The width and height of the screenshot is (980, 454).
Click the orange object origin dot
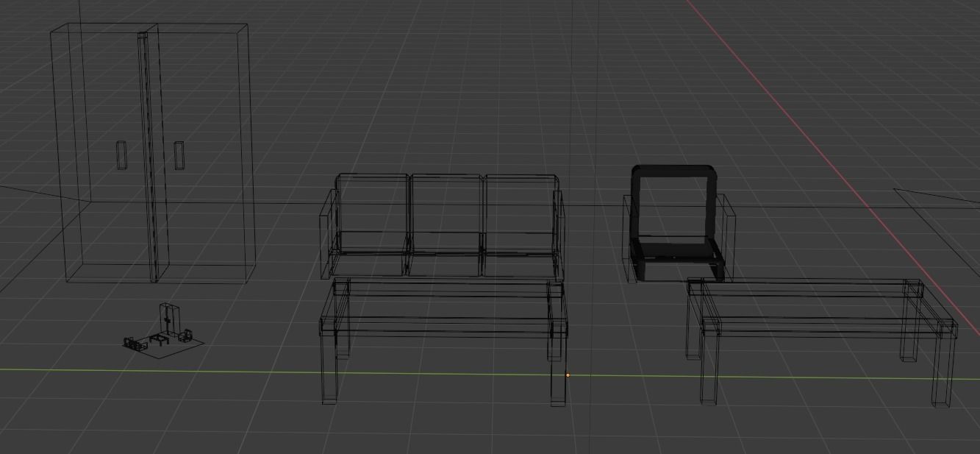pos(568,375)
